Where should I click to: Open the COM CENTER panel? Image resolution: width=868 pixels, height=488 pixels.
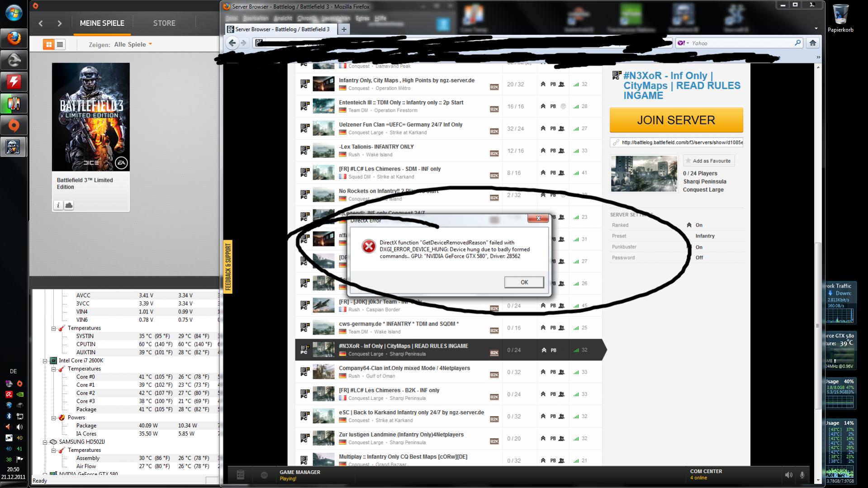(x=706, y=474)
